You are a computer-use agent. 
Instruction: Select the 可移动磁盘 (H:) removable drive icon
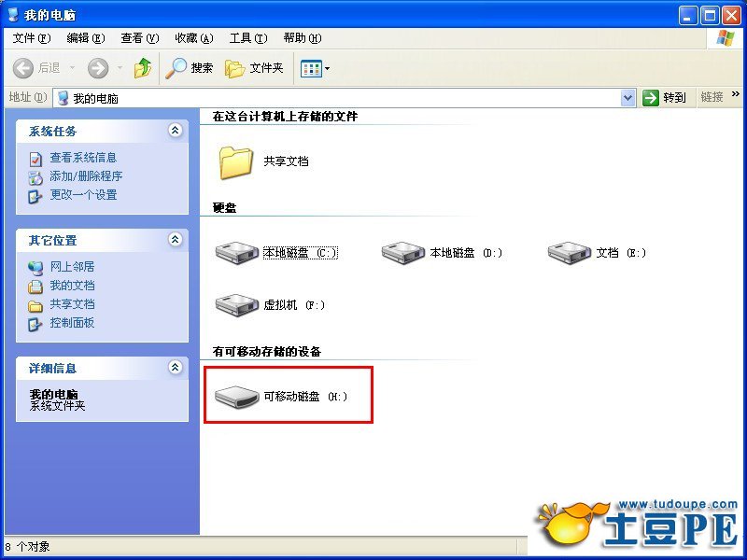coord(237,396)
